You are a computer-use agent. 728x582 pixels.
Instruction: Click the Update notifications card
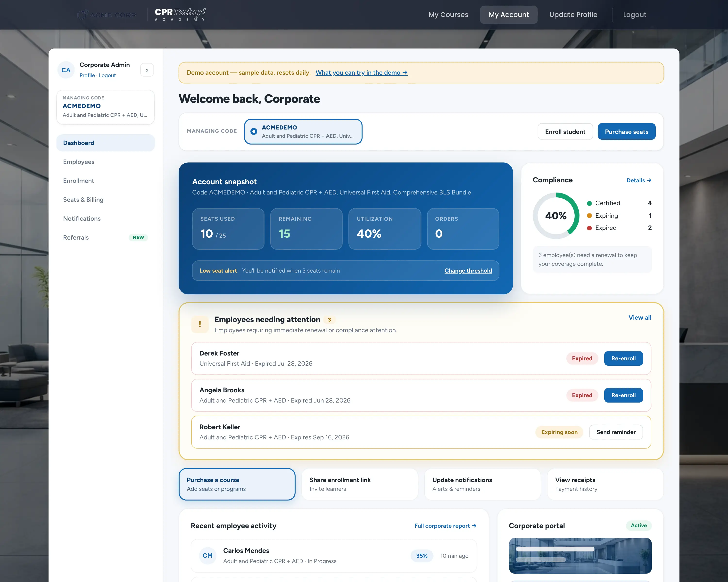tap(482, 484)
